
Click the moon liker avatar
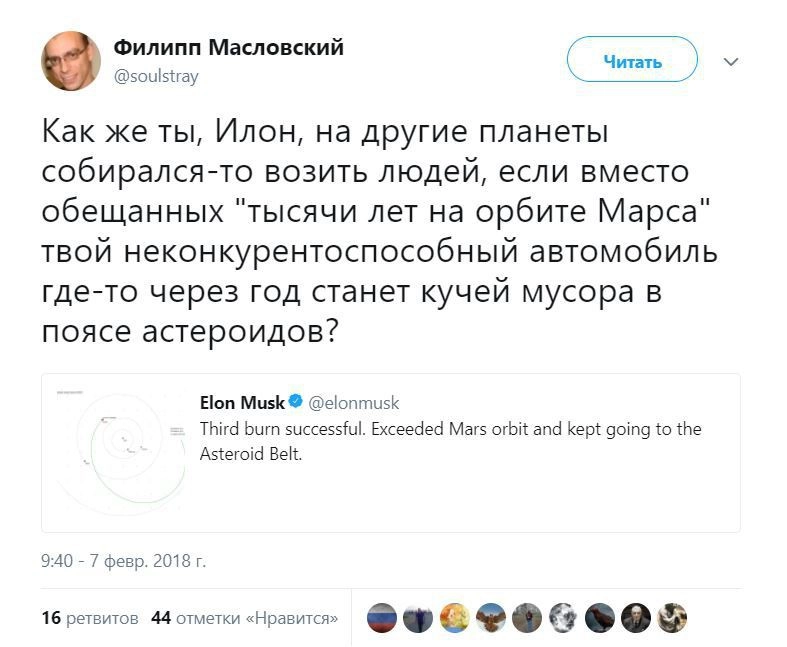(x=563, y=618)
